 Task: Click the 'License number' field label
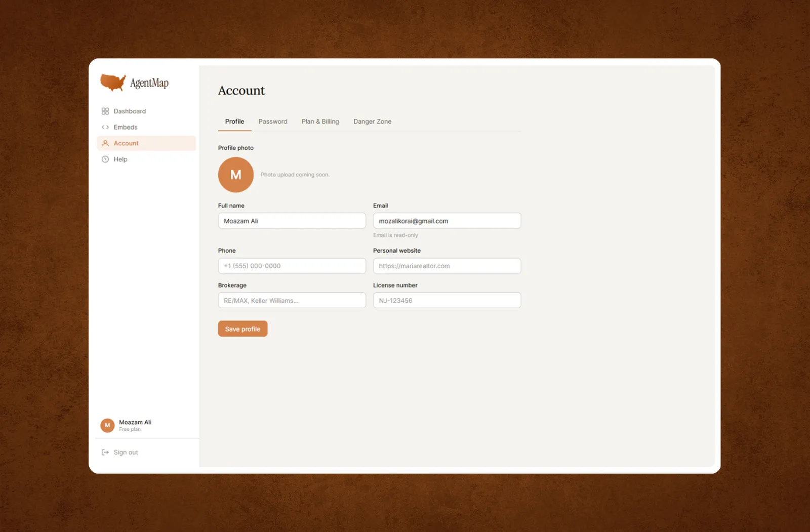[x=395, y=285]
